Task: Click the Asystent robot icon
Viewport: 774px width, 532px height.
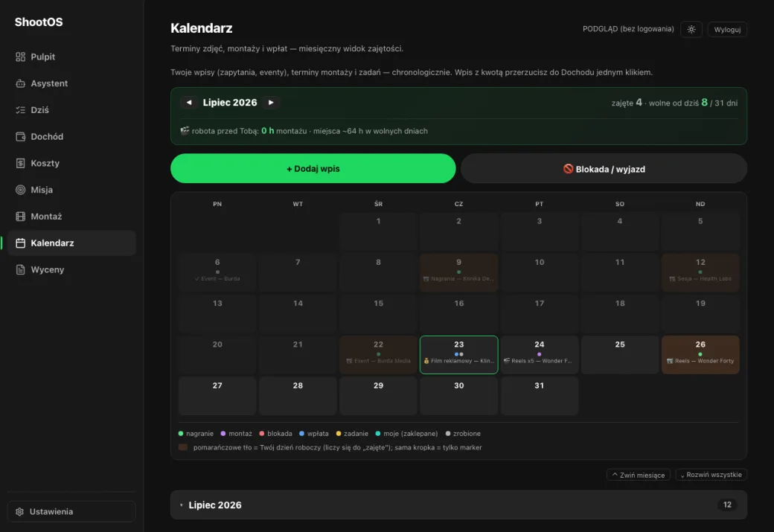Action: point(20,83)
